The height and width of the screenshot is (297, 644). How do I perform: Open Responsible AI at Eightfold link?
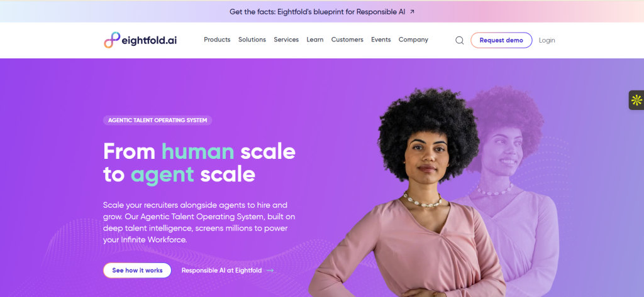click(221, 271)
